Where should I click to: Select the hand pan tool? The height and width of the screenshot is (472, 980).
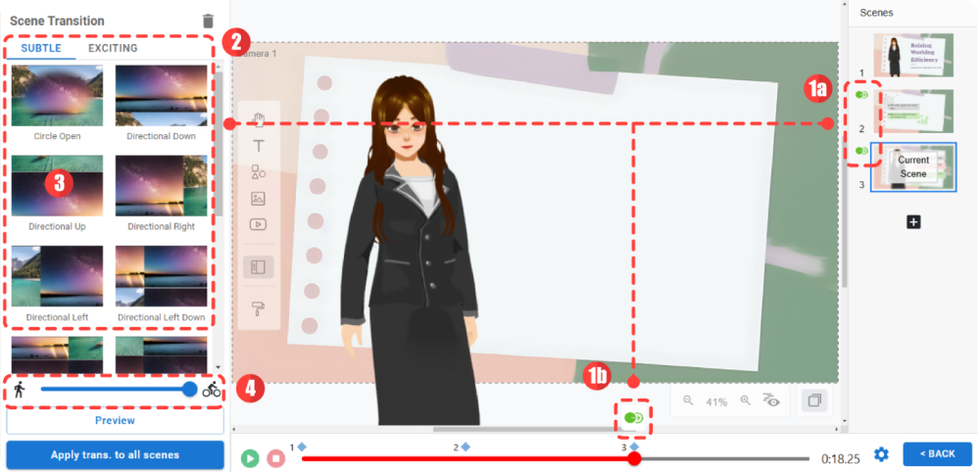tap(258, 118)
